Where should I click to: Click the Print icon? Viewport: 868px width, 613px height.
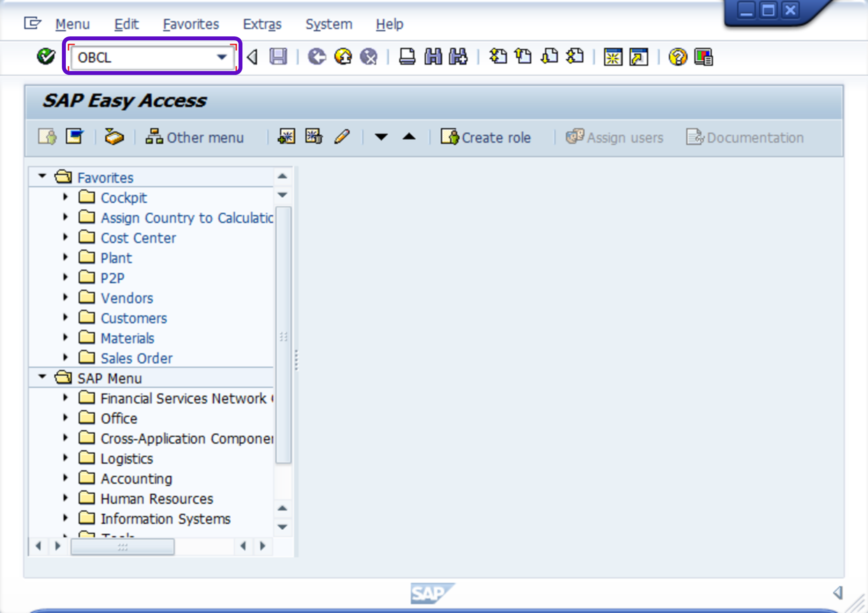click(407, 56)
